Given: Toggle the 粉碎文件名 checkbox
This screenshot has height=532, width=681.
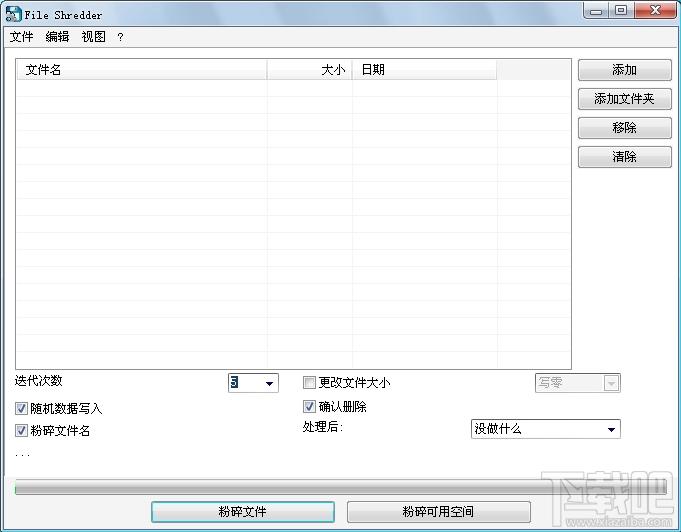Looking at the screenshot, I should pos(21,430).
